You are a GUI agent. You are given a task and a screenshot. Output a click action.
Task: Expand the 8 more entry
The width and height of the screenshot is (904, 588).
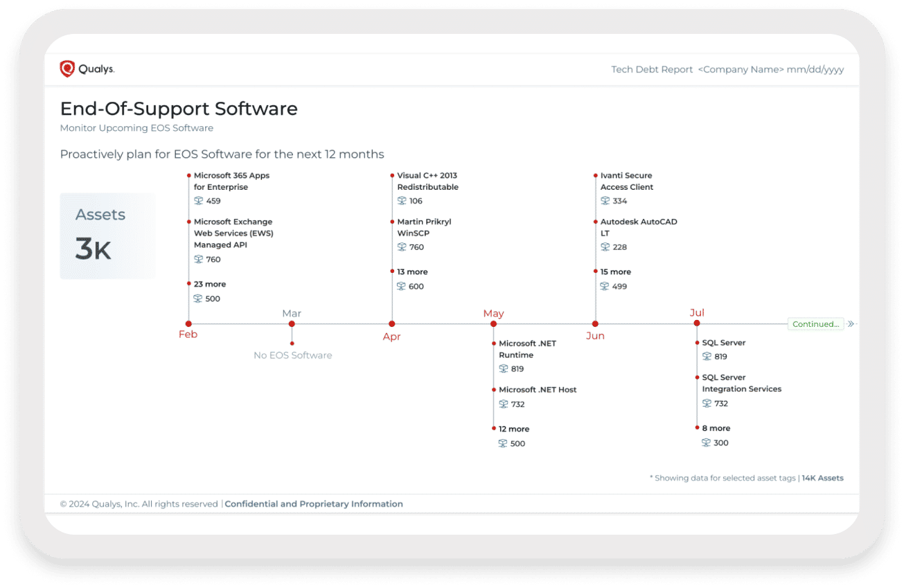tap(716, 428)
